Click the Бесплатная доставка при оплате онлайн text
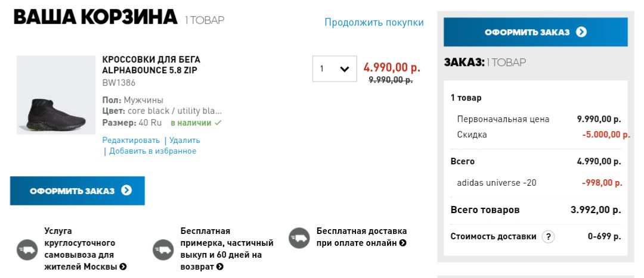644x278 pixels. coord(361,237)
